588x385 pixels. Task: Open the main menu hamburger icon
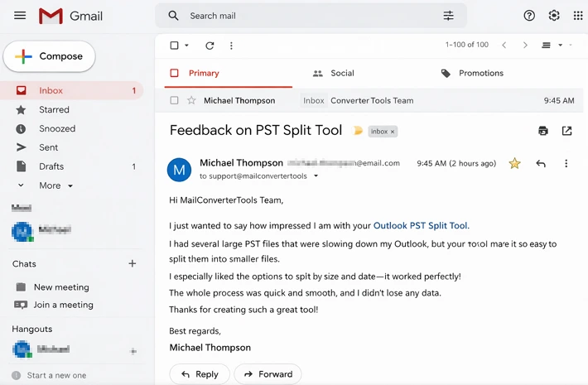tap(20, 16)
